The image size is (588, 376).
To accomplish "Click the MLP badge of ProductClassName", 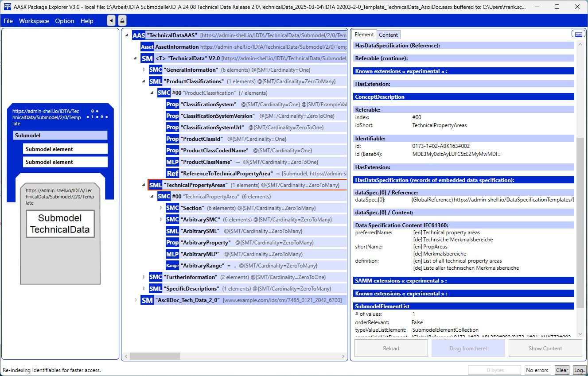I will (172, 162).
